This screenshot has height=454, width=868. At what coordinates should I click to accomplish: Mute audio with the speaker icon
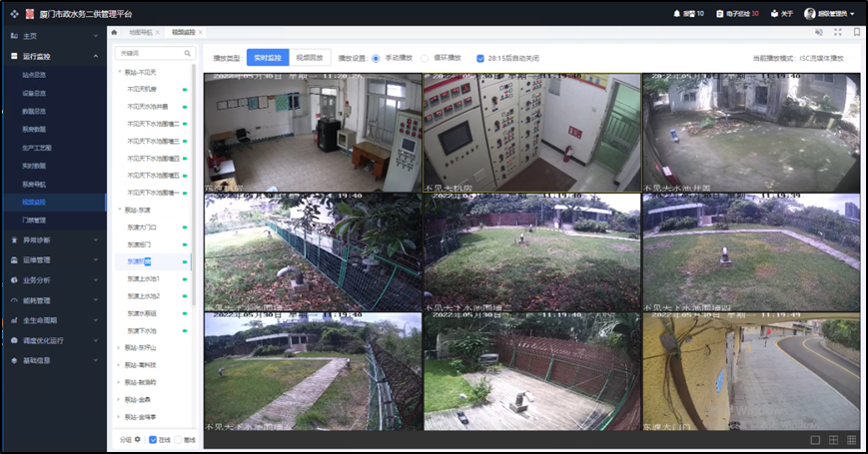(818, 32)
